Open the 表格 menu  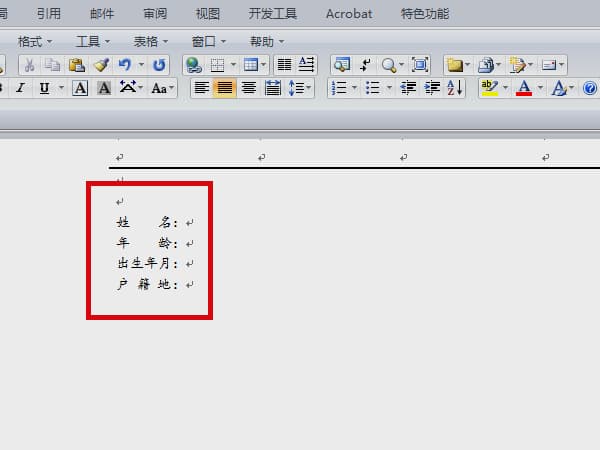click(151, 41)
